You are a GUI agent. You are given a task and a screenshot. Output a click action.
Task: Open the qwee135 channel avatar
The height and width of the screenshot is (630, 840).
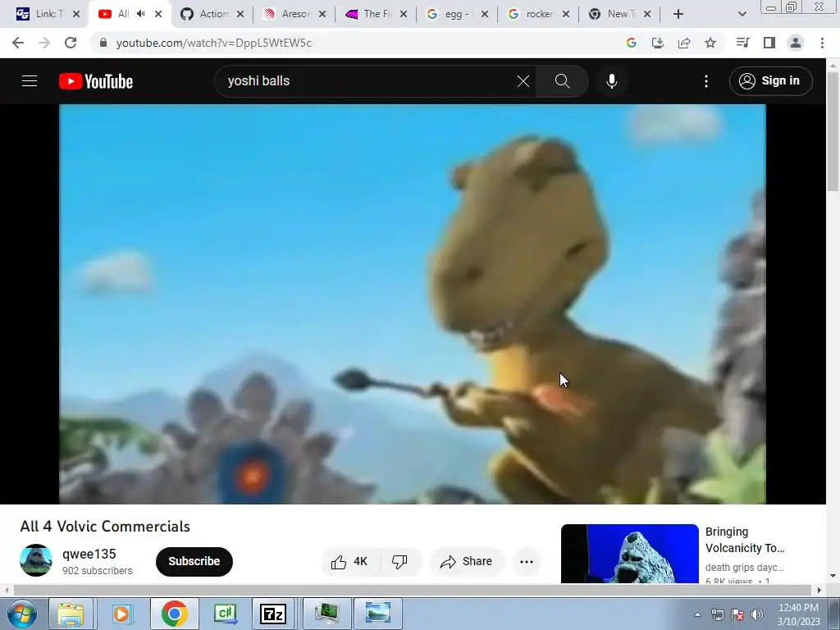pos(36,560)
